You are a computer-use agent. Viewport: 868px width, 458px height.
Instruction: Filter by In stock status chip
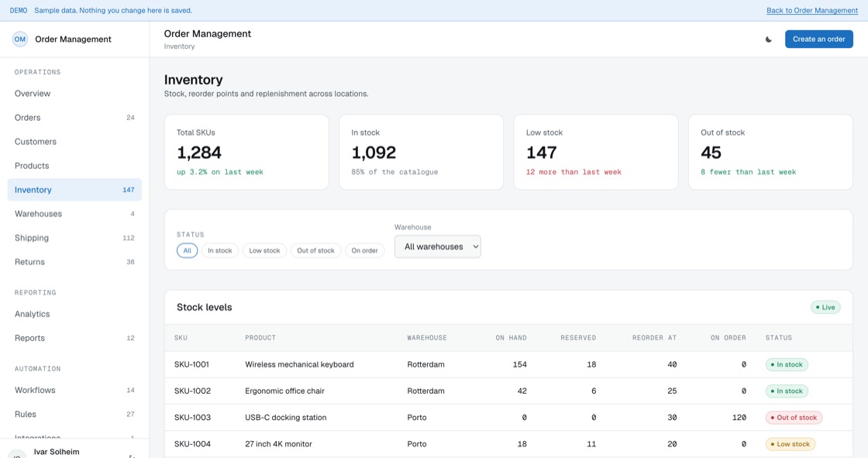tap(220, 250)
